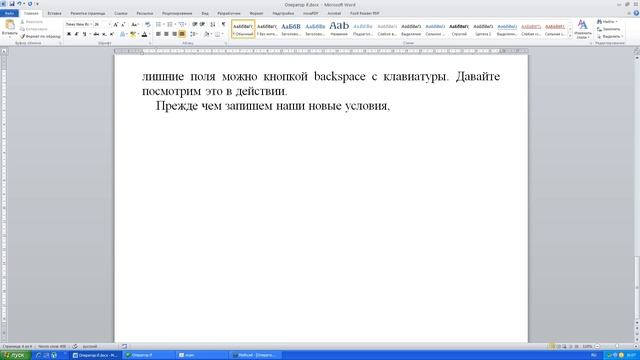Click the Text Effects glowing A icon
Image resolution: width=640 pixels, height=360 pixels.
coord(122,34)
